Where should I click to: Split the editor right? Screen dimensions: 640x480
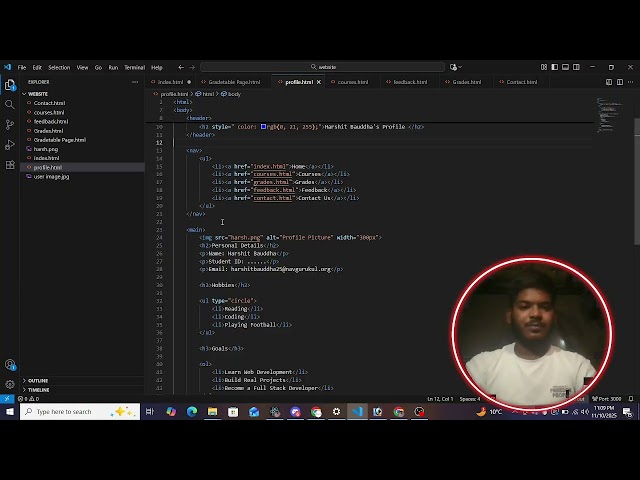coord(620,82)
